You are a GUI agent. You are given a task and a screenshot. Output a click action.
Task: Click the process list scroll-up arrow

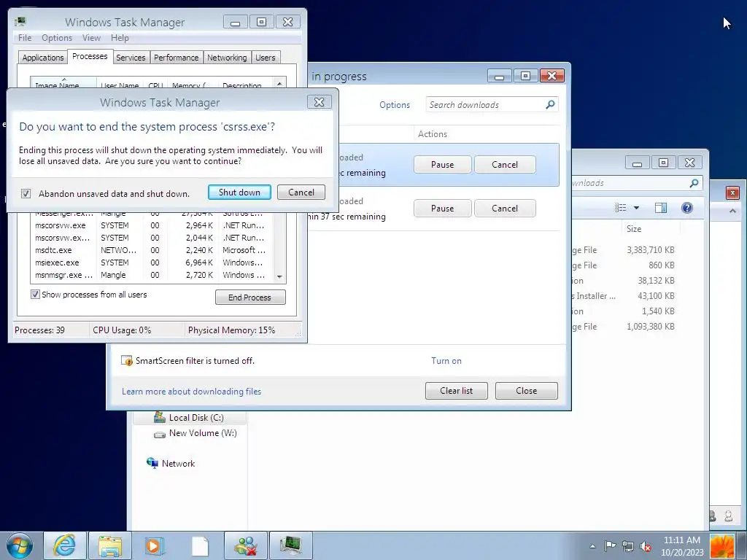[x=279, y=83]
